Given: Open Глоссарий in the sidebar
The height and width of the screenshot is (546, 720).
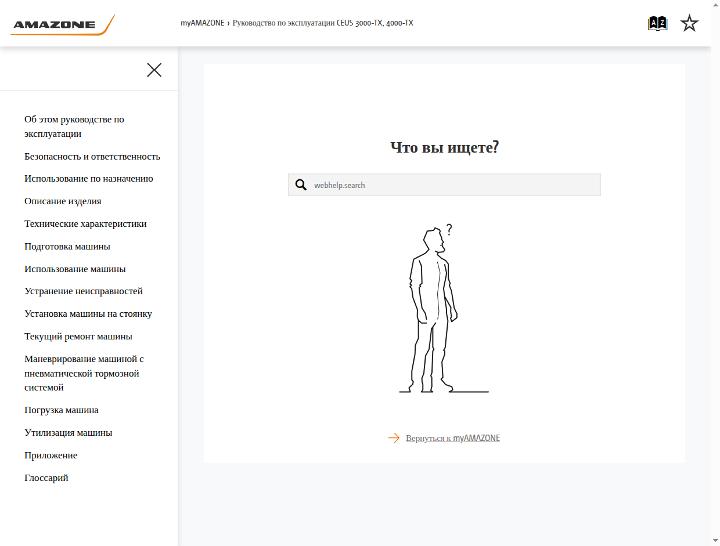Looking at the screenshot, I should [x=46, y=478].
